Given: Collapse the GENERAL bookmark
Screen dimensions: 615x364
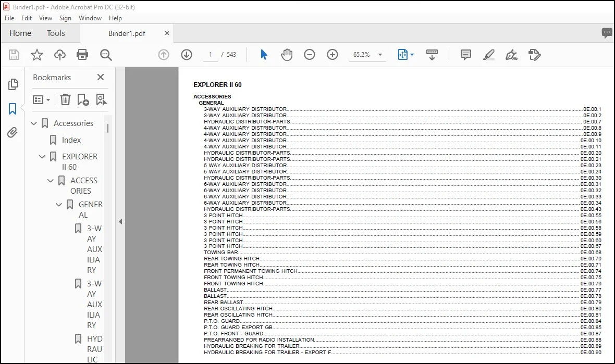Looking at the screenshot, I should point(59,205).
